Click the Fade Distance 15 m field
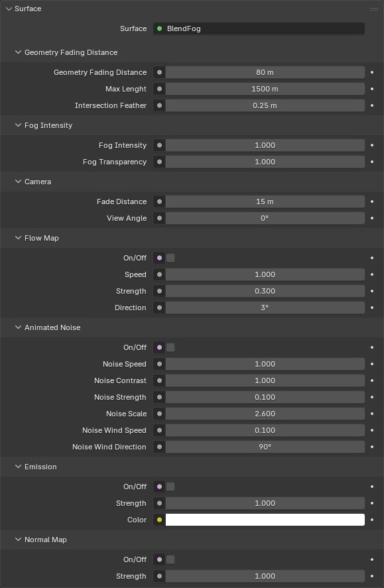The width and height of the screenshot is (384, 588). pyautogui.click(x=265, y=202)
